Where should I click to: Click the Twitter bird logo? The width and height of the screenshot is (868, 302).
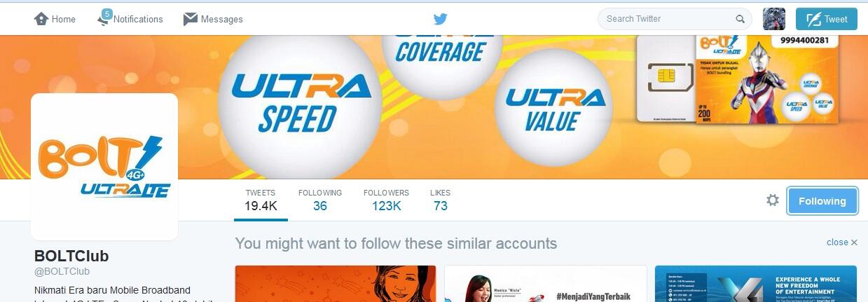point(440,19)
